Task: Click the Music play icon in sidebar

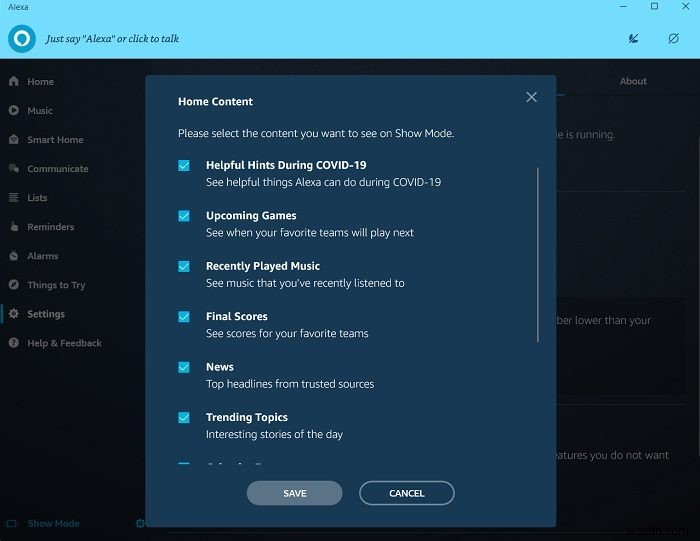Action: coord(14,110)
